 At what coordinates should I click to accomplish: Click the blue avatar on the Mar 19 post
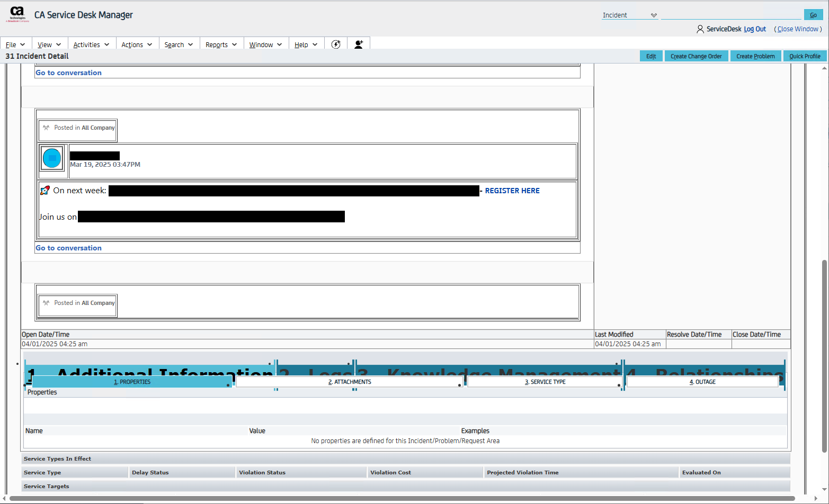pos(52,158)
